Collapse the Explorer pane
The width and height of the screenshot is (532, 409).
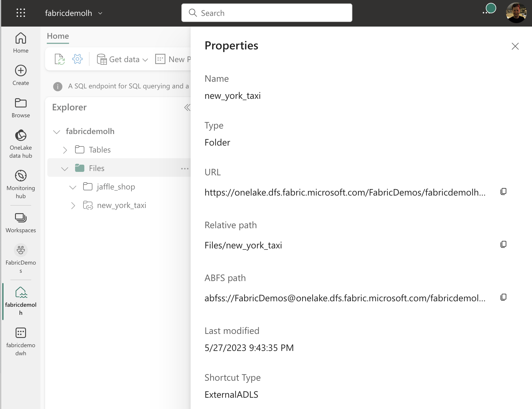187,107
